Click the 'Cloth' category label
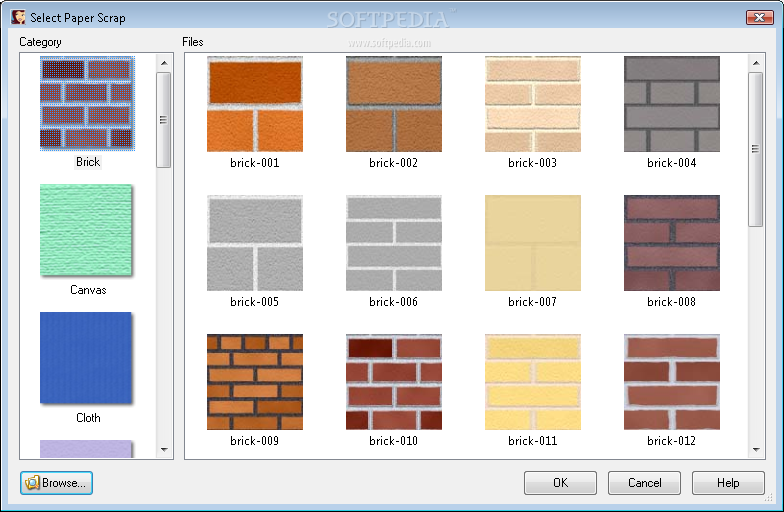Viewport: 784px width, 512px height. coord(88,418)
